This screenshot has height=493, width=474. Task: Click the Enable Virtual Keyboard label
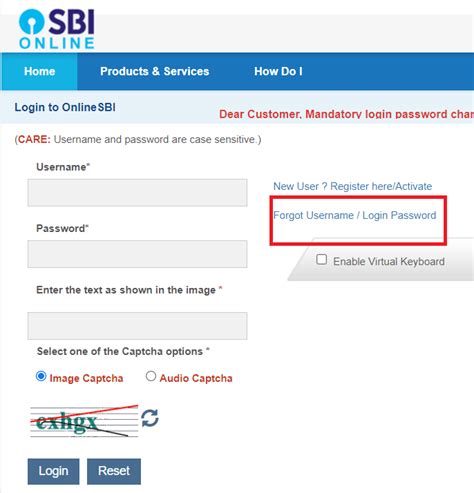[389, 262]
